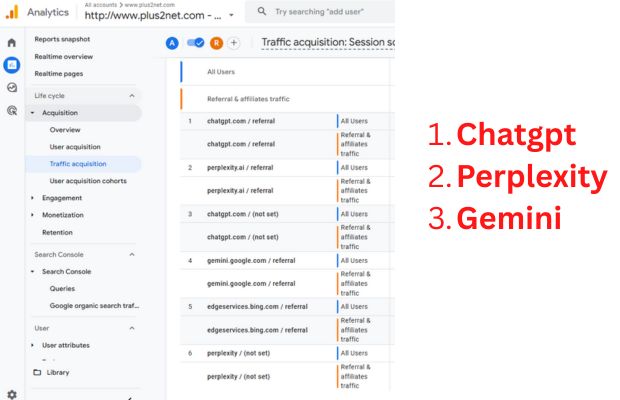Toggle the comparison switch beside segment badges
The height and width of the screenshot is (400, 620).
pos(196,43)
